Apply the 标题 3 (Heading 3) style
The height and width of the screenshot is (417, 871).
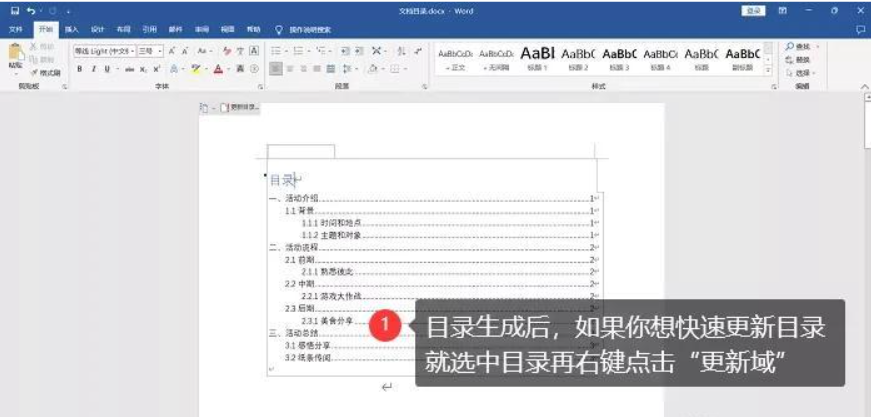619,59
